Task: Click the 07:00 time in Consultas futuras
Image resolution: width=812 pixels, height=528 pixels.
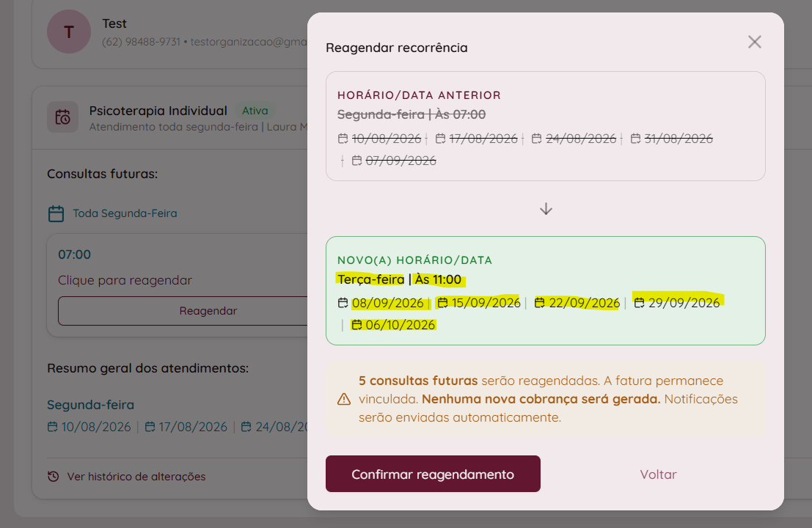Action: (75, 254)
